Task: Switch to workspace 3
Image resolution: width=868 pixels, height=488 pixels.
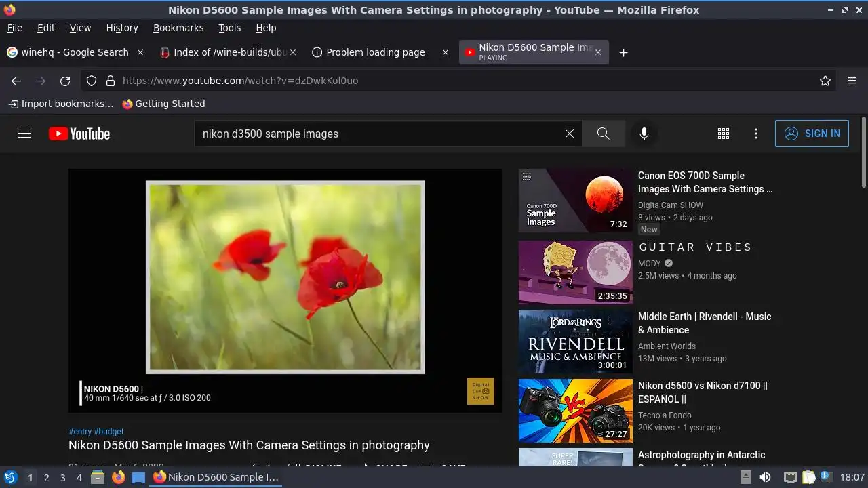Action: click(62, 478)
